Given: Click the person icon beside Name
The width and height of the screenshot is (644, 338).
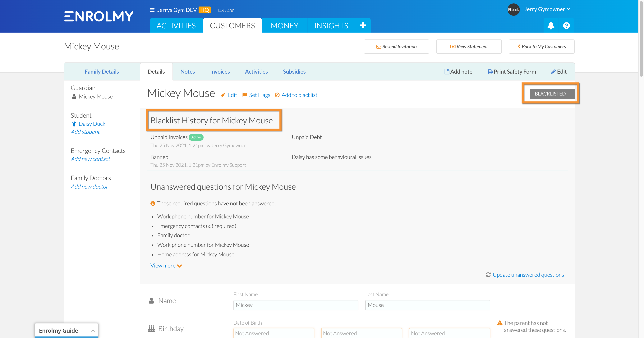Looking at the screenshot, I should 151,301.
